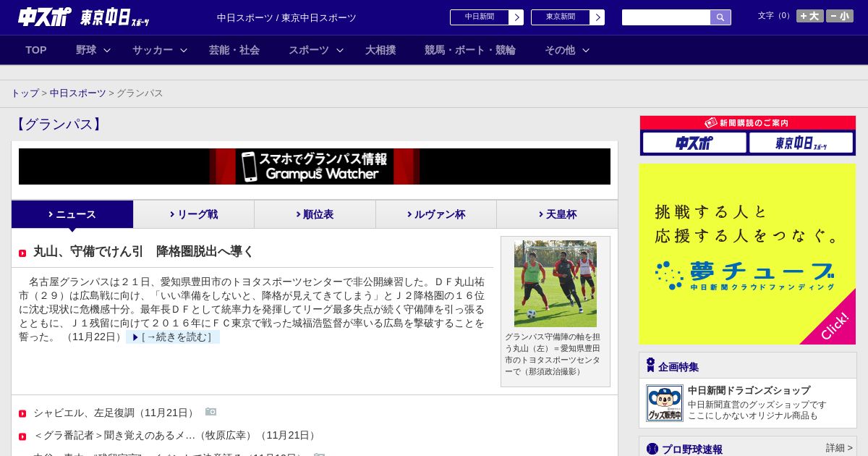Viewport: 868px width, 456px height.
Task: Increase text size with ＋大 button
Action: (809, 16)
